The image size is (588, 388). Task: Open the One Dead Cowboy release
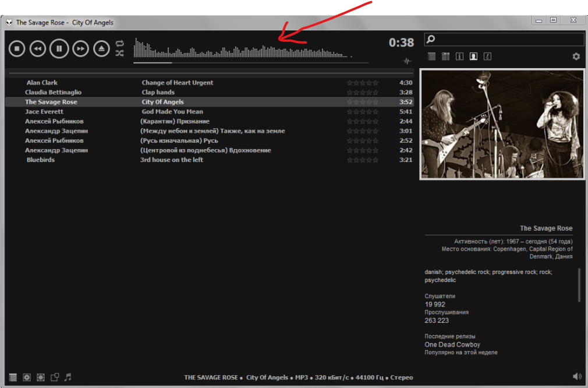tap(452, 344)
